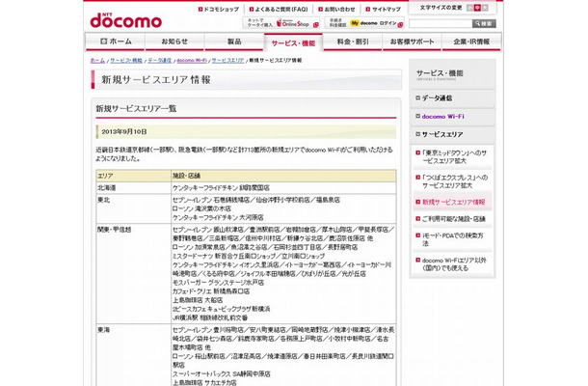Viewport: 588px width, 386px height.
Task: Click the サービス・機能 breadcrumb link
Action: (126, 61)
